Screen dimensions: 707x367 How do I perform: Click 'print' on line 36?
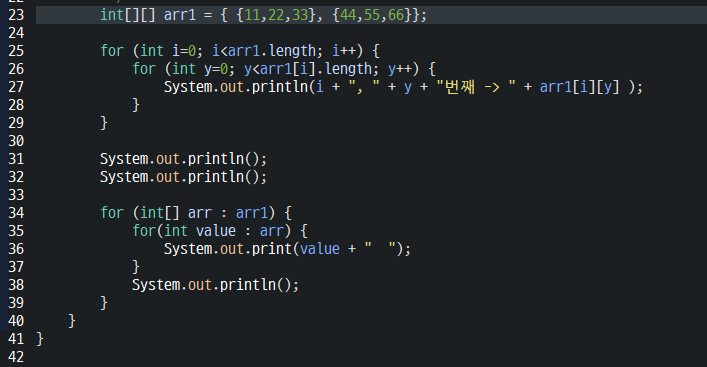[272, 249]
